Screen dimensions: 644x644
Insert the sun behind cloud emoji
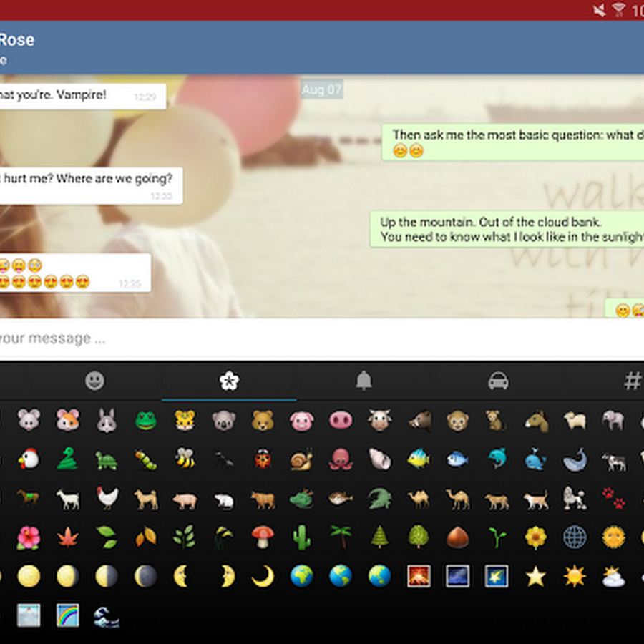[614, 577]
